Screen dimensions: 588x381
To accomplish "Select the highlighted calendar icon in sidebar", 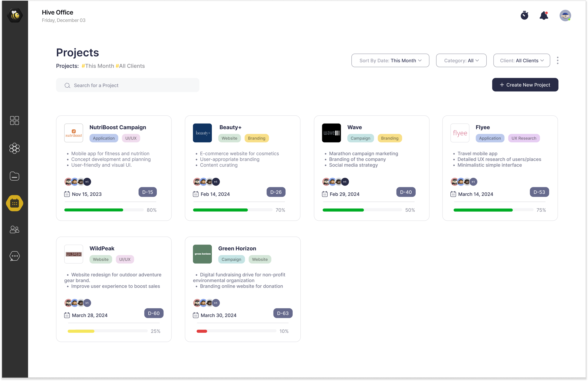I will coord(15,203).
